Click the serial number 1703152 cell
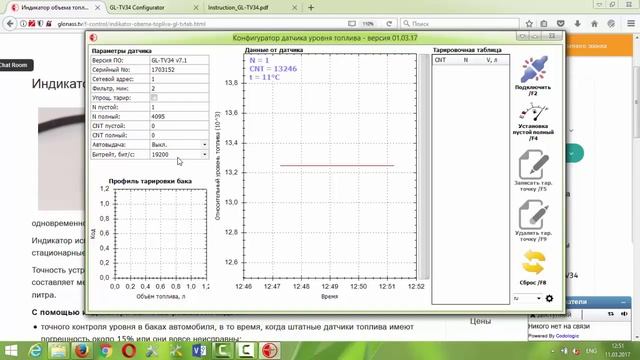Screen dimensions: 640x360 tap(179, 69)
